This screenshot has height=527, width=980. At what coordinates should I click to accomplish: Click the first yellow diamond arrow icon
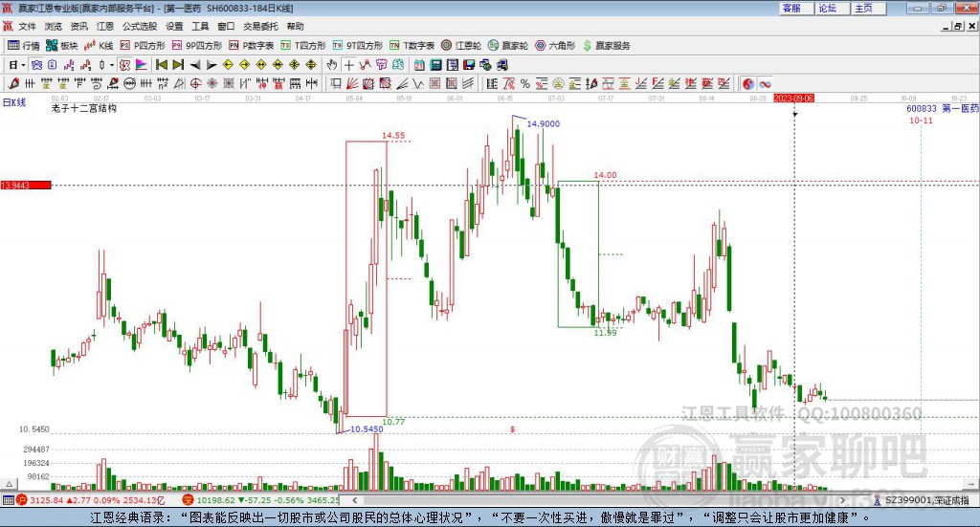click(228, 65)
